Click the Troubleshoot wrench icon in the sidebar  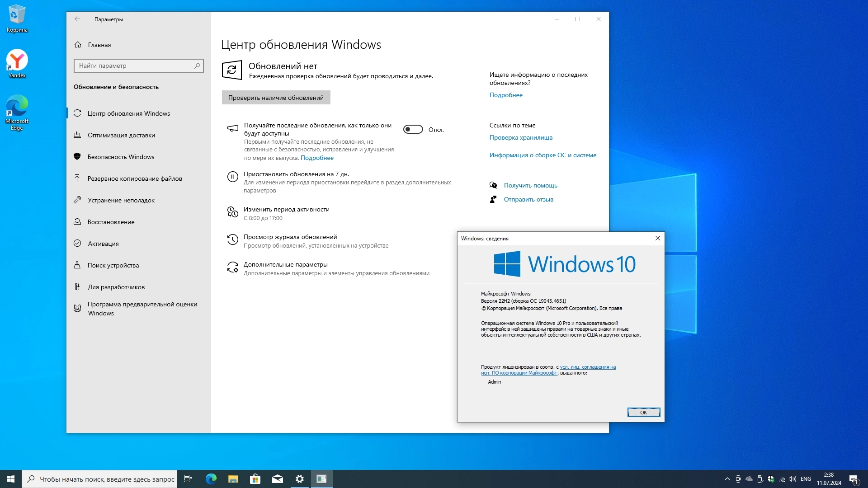[x=77, y=200]
